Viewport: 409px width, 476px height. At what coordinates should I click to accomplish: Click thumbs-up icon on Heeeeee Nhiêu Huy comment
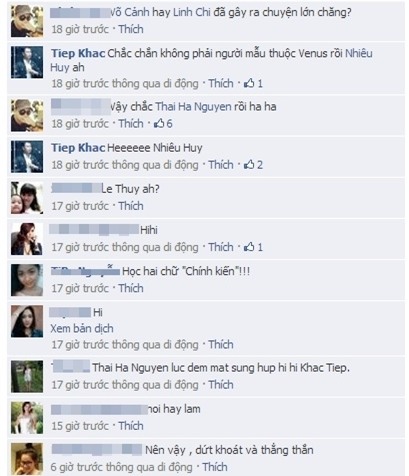[x=249, y=164]
